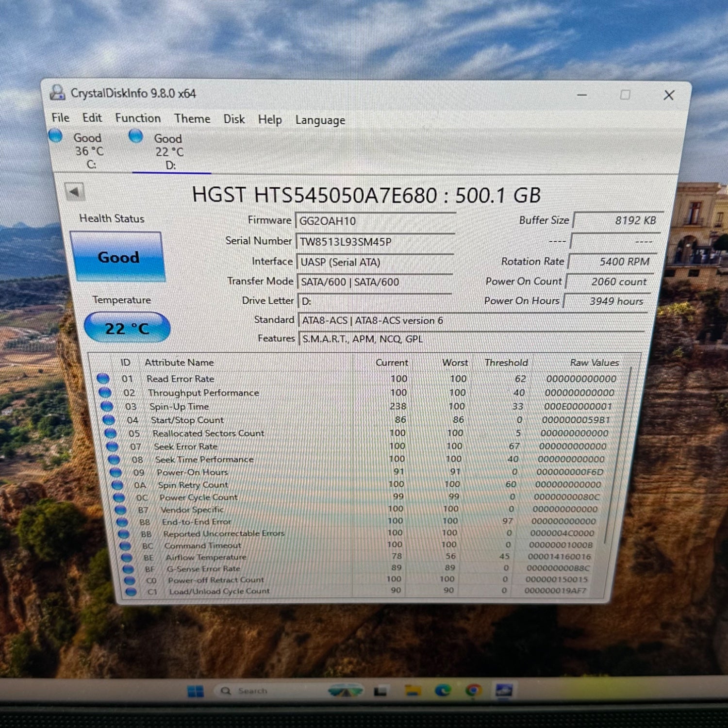Click status orb for Airflow Temperature
This screenshot has width=728, height=728.
point(127,557)
